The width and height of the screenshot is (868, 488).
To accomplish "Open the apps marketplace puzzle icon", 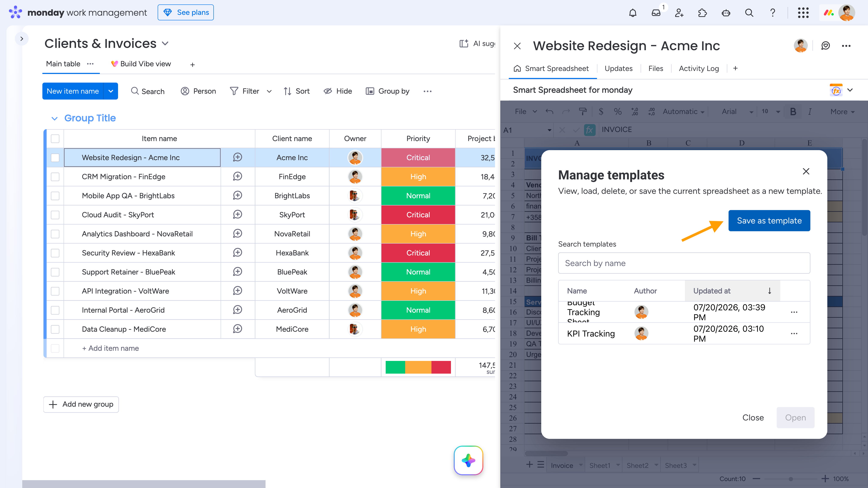I will click(x=702, y=13).
